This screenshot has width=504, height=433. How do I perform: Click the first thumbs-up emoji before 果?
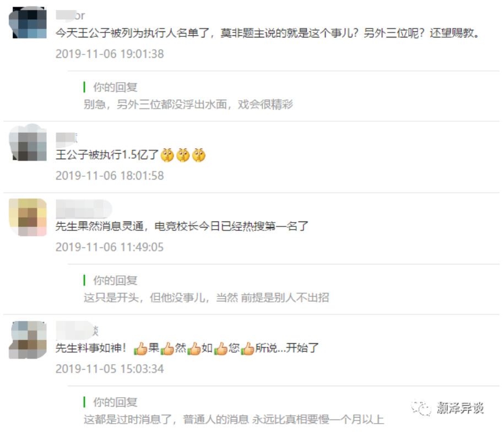(x=140, y=349)
